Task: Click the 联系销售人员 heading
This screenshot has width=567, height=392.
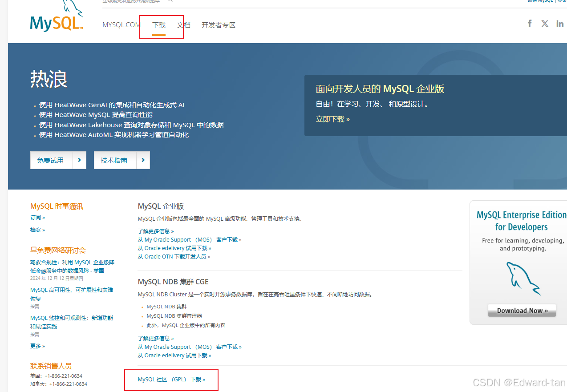Action: click(51, 366)
